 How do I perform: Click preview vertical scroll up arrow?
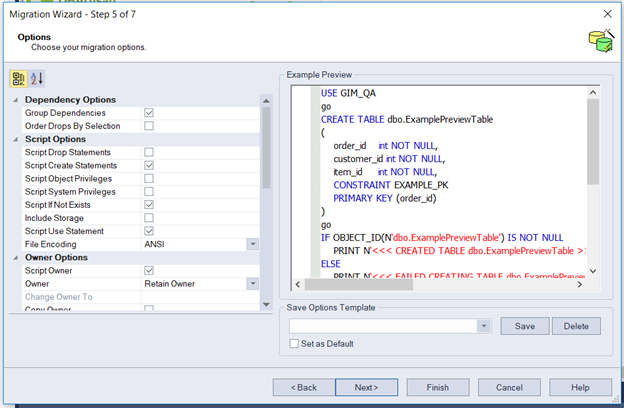tap(593, 92)
